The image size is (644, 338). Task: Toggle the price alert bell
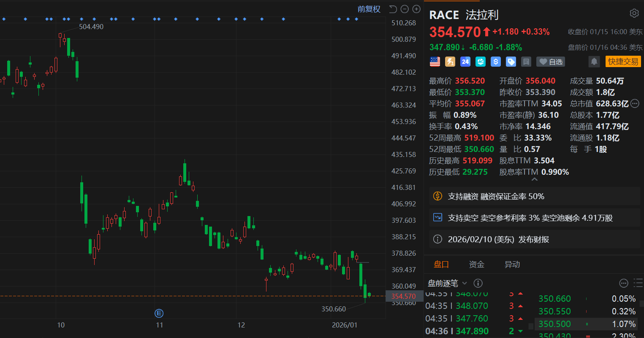(594, 62)
